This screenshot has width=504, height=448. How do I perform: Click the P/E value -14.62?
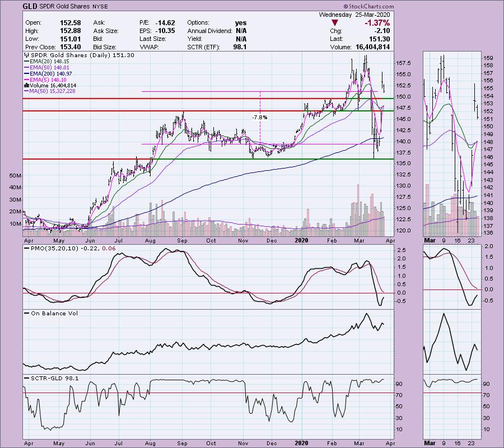pyautogui.click(x=165, y=23)
